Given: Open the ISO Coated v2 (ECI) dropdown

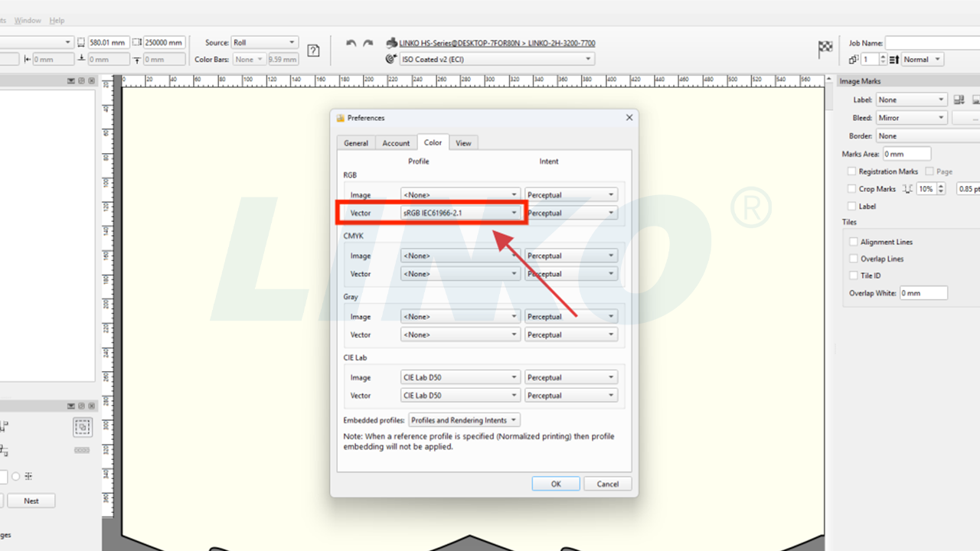Looking at the screenshot, I should tap(497, 59).
